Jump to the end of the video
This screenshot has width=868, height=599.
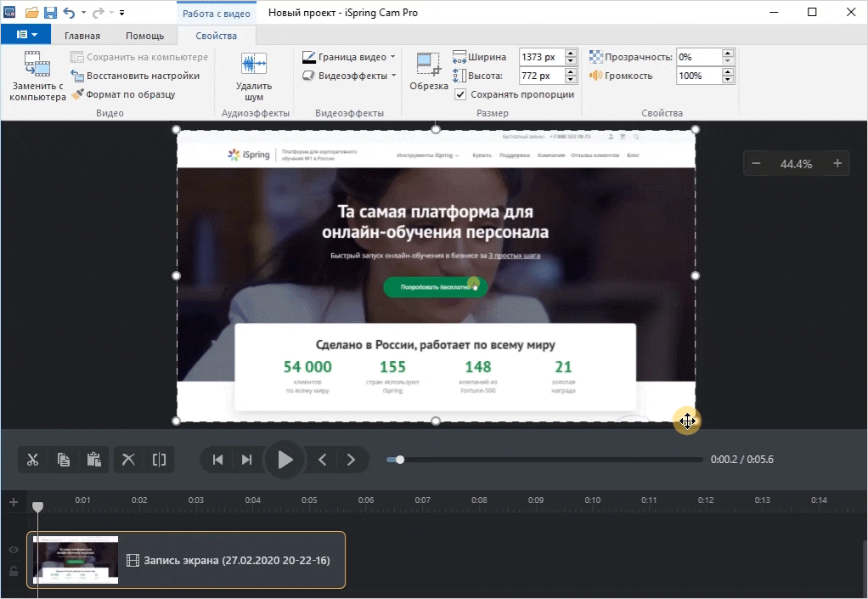click(x=247, y=460)
